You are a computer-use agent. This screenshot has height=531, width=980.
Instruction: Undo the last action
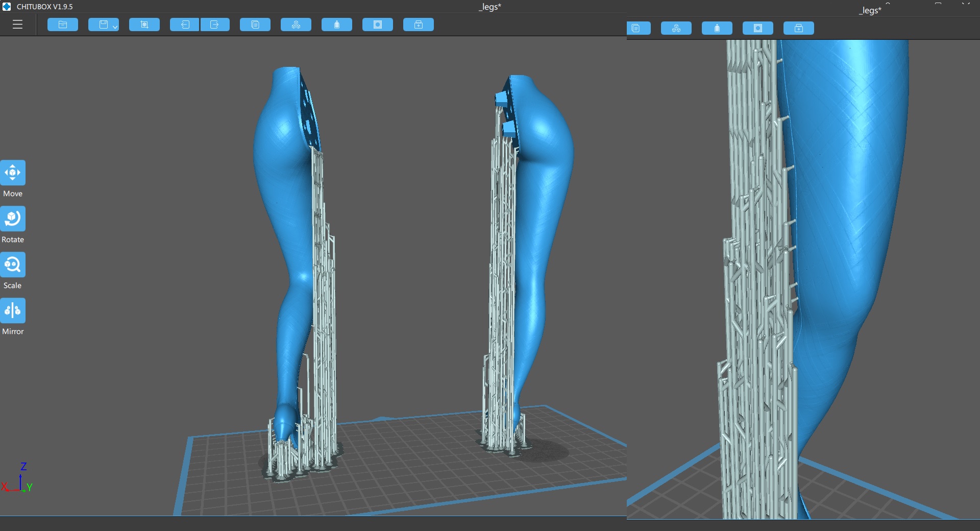pyautogui.click(x=185, y=25)
